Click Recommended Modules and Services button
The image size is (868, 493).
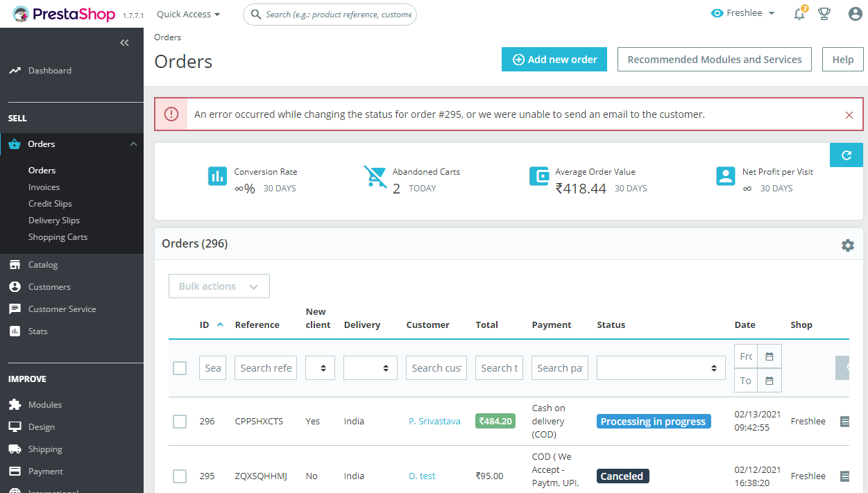pos(715,60)
